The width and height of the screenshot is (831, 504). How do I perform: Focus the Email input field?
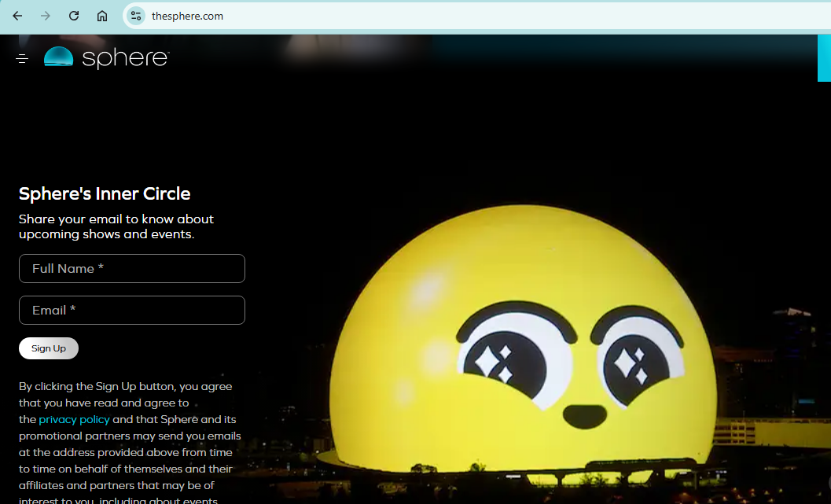(132, 311)
